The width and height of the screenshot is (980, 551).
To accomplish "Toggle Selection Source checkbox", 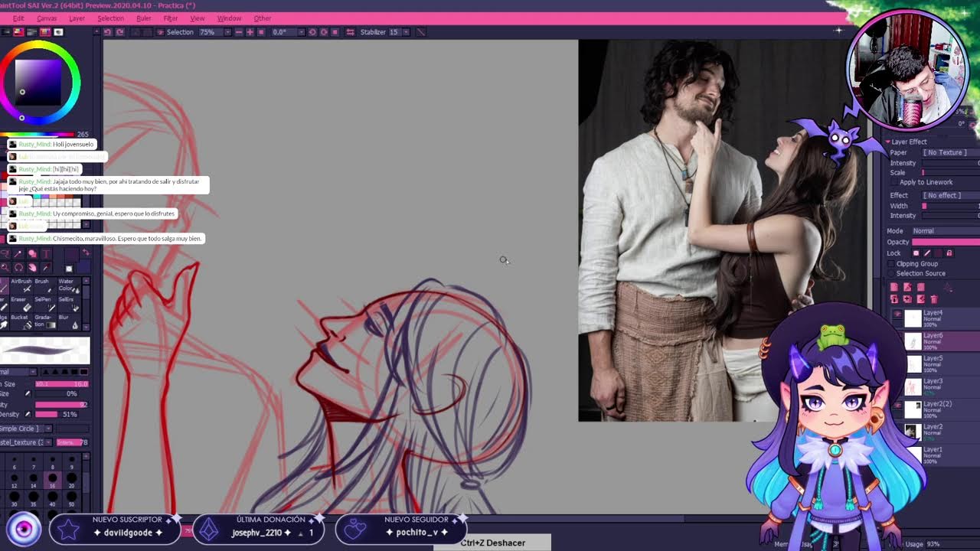I will [891, 274].
